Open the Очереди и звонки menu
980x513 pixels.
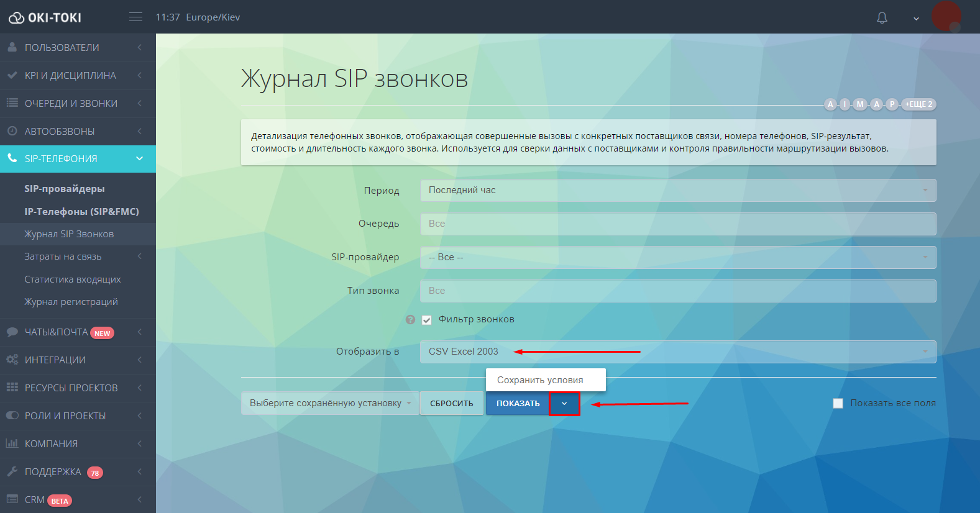78,103
